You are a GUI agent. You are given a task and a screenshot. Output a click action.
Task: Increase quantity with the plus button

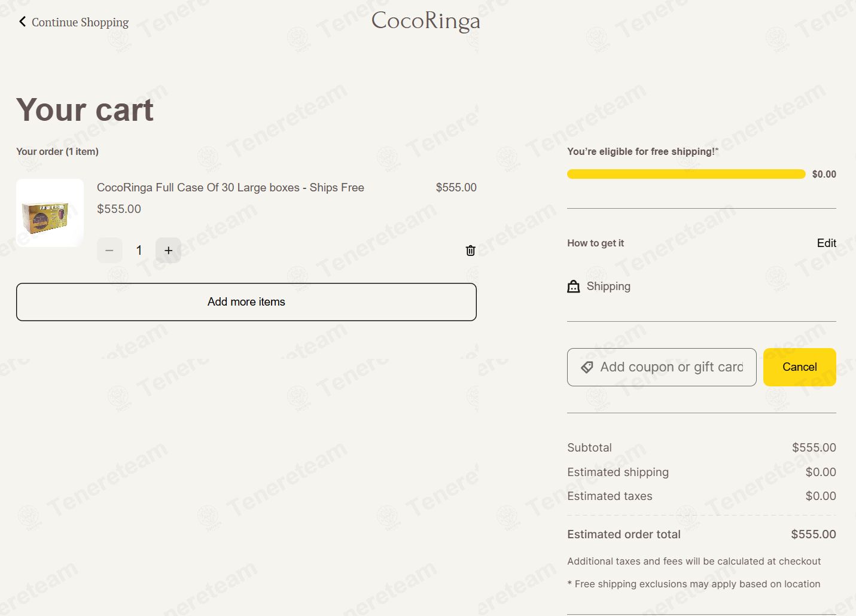169,251
